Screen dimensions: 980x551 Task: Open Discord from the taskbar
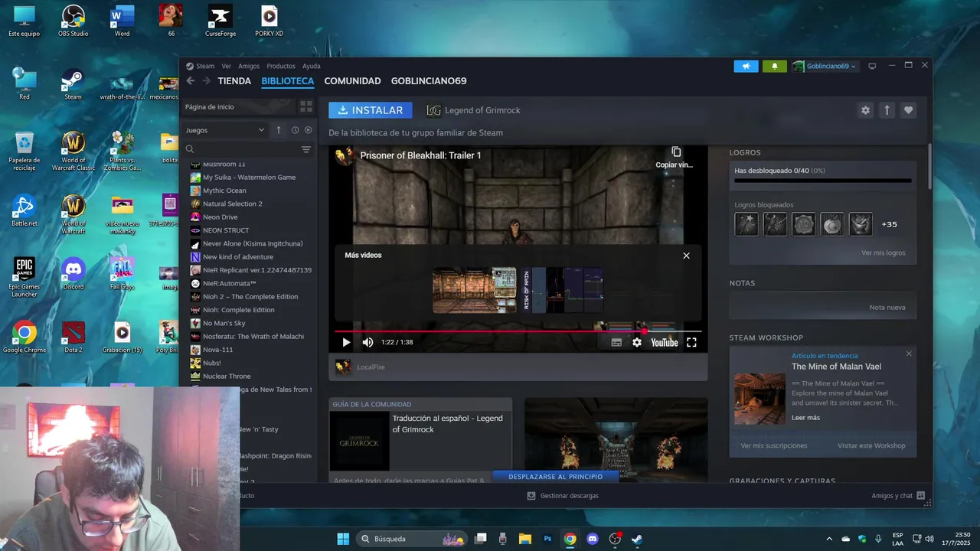click(592, 539)
